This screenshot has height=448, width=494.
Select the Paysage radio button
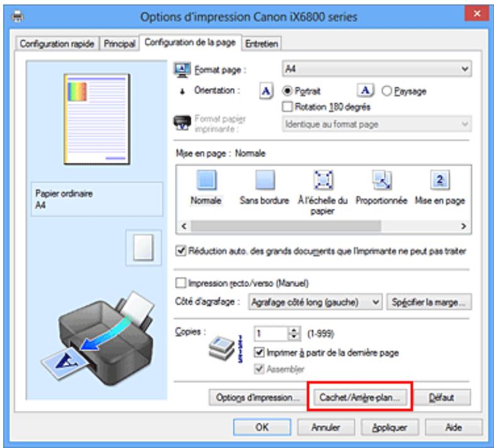click(x=386, y=91)
